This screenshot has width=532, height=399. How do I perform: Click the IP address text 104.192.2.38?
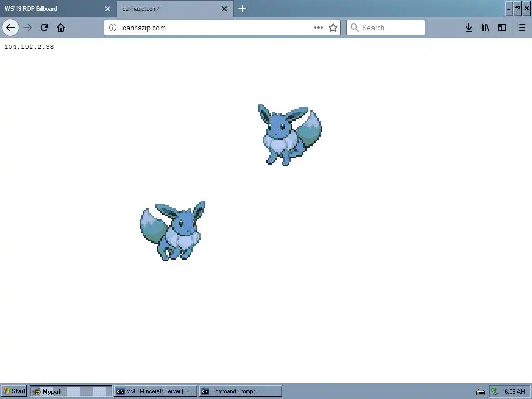(x=29, y=47)
